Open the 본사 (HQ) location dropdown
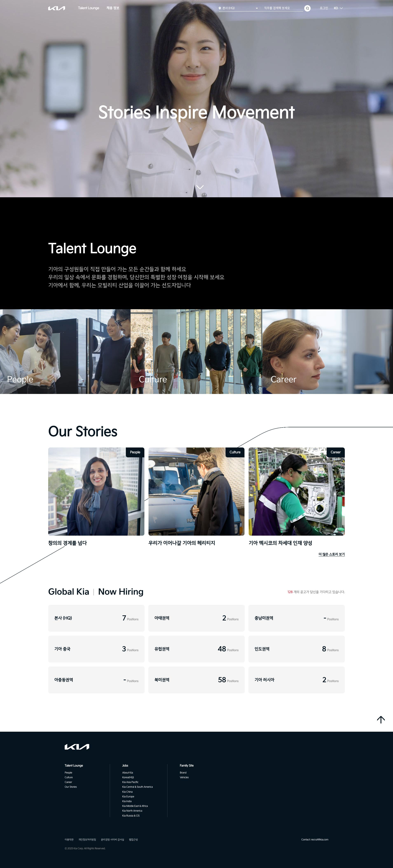 coord(238,8)
